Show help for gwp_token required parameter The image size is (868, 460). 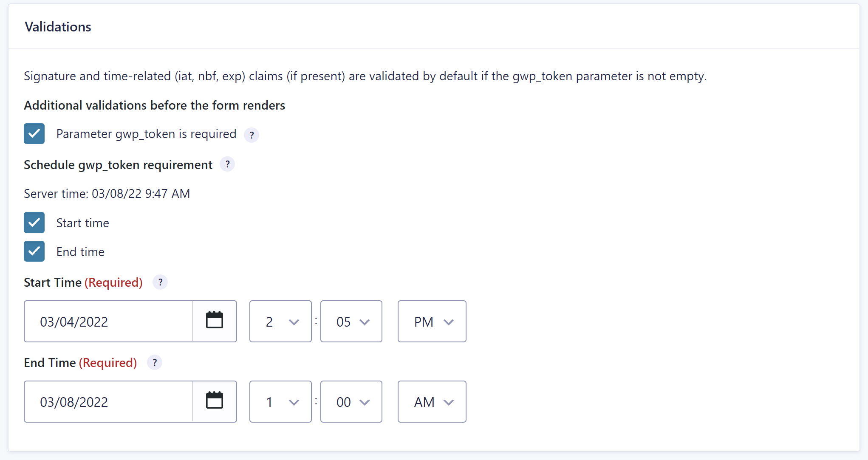click(252, 135)
